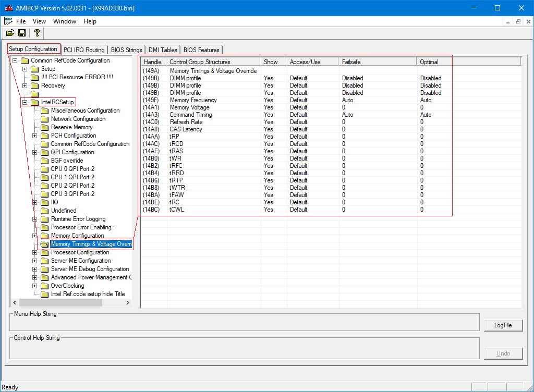The image size is (534, 392).
Task: Select the OverClocking folder icon
Action: (44, 286)
